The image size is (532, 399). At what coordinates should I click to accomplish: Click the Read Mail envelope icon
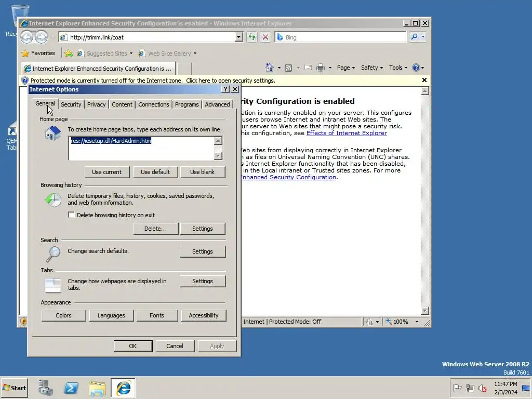[x=308, y=68]
